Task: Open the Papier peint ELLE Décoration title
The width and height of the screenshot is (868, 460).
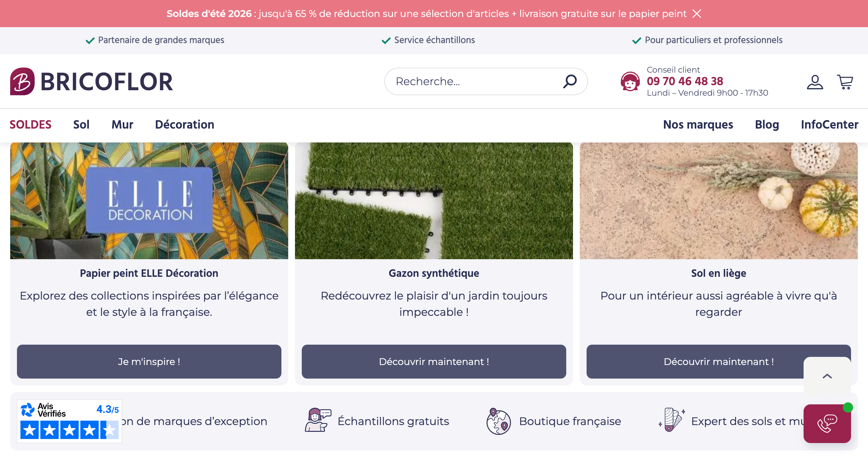Action: point(149,273)
